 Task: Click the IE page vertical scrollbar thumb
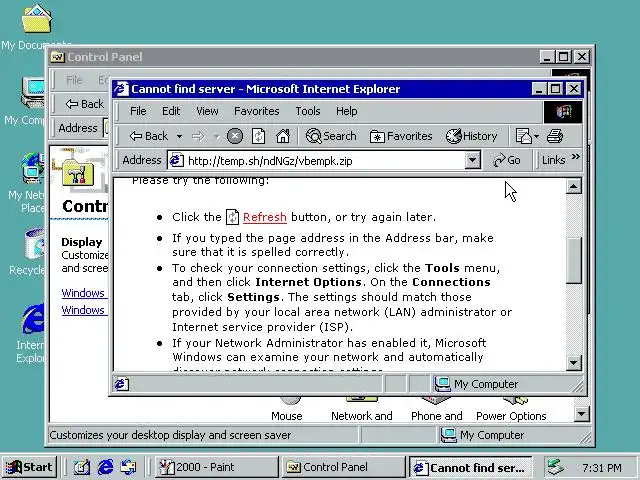(573, 260)
